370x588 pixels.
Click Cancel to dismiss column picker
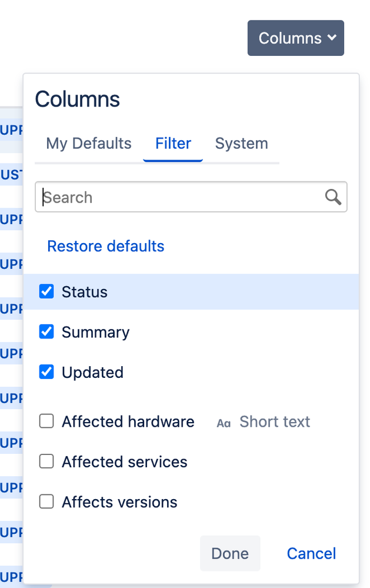pyautogui.click(x=312, y=553)
